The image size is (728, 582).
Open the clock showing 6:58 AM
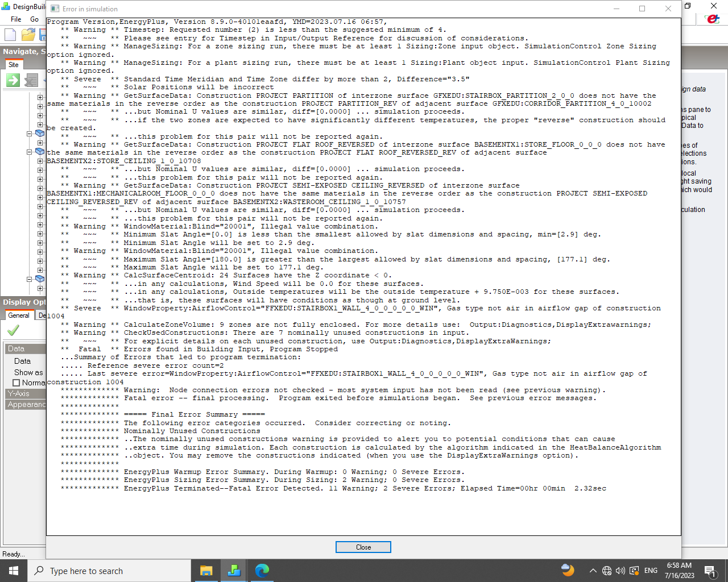[x=680, y=571]
